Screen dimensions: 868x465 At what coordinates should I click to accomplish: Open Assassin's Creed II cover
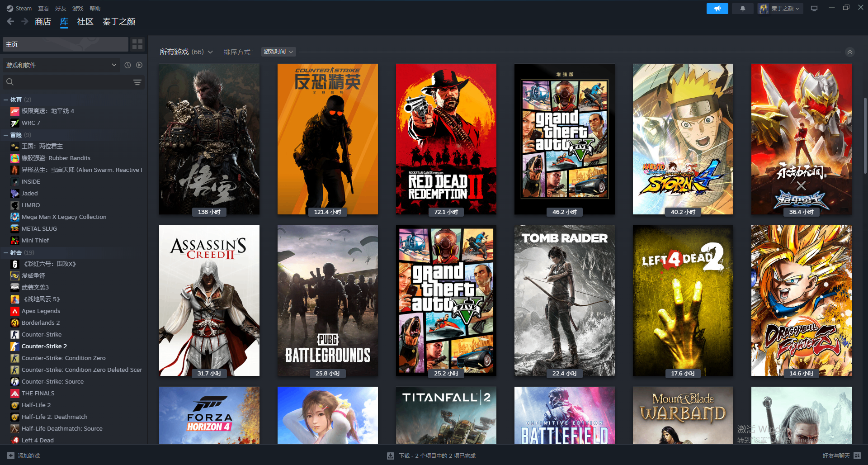coord(209,300)
